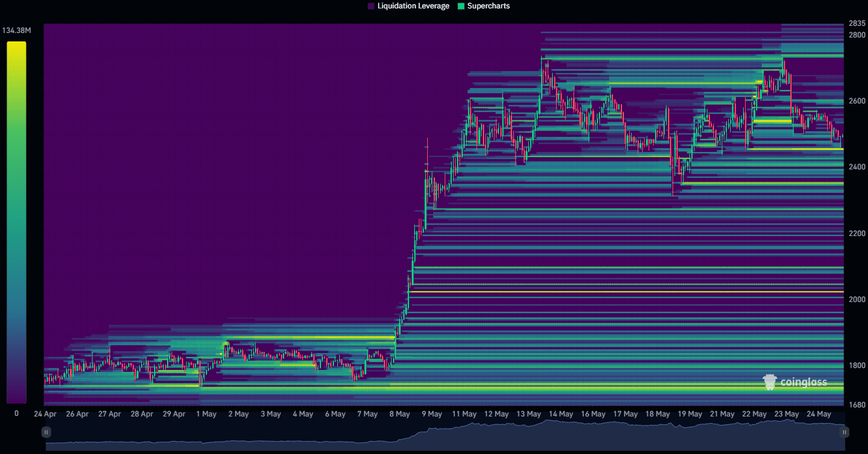The image size is (868, 454).
Task: Click the 19 May date label
Action: 690,414
